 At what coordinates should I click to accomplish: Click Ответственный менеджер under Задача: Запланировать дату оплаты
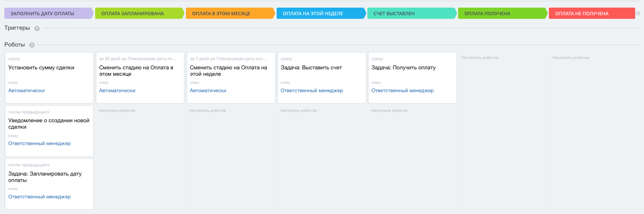pos(39,197)
